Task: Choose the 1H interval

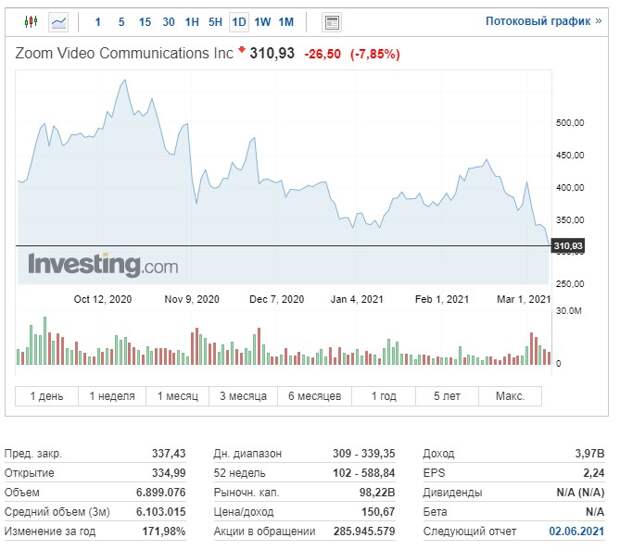Action: 192,22
